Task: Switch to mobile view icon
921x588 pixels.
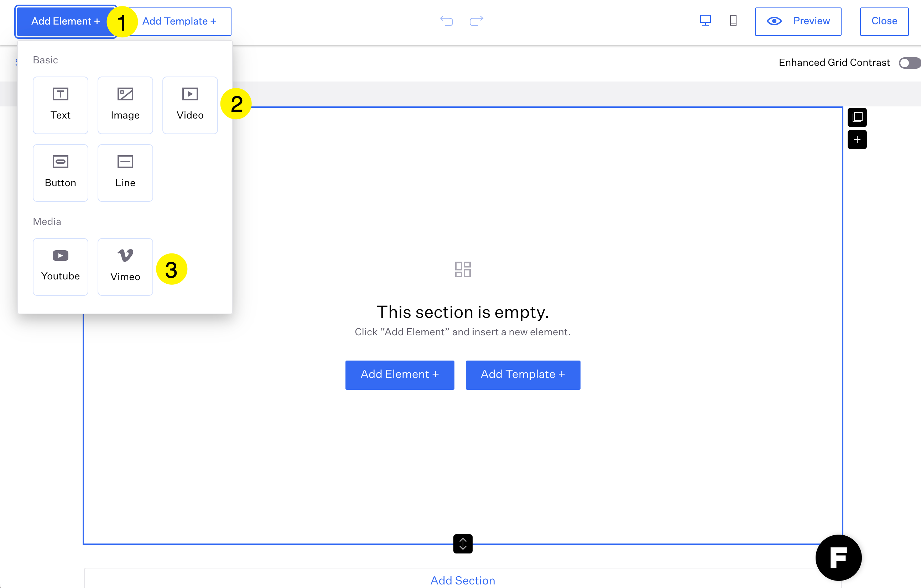Action: pyautogui.click(x=733, y=21)
